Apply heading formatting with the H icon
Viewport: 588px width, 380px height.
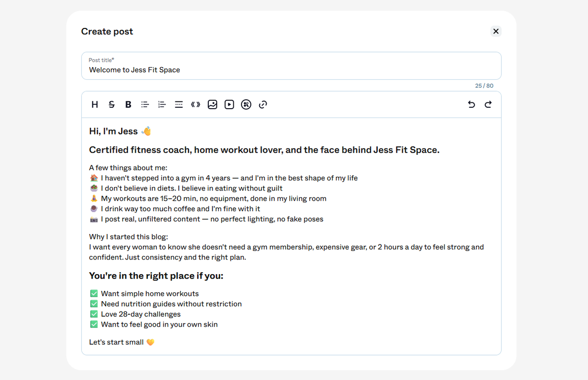pyautogui.click(x=95, y=104)
